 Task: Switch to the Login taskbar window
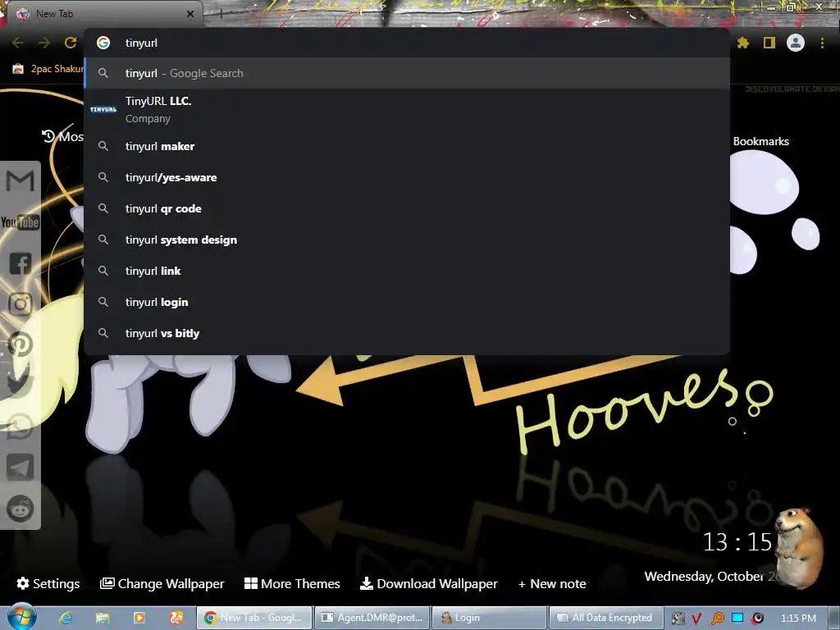tap(489, 618)
